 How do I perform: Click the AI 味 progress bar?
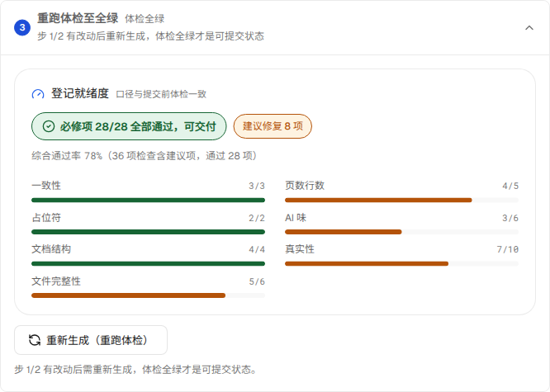click(x=401, y=232)
